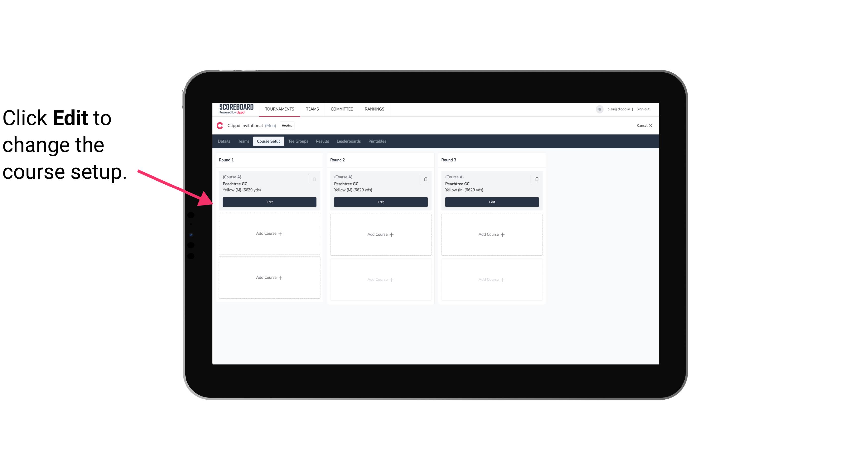Click Edit button for Round 2
868x467 pixels.
(380, 201)
